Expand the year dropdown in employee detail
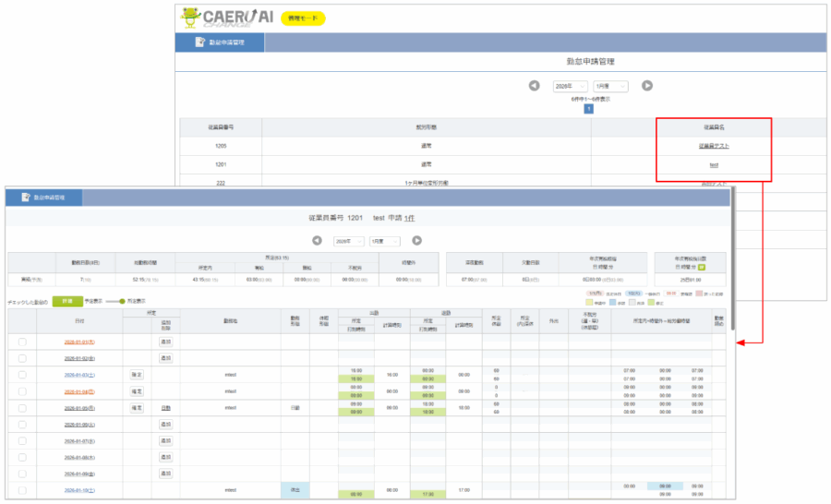 (348, 241)
